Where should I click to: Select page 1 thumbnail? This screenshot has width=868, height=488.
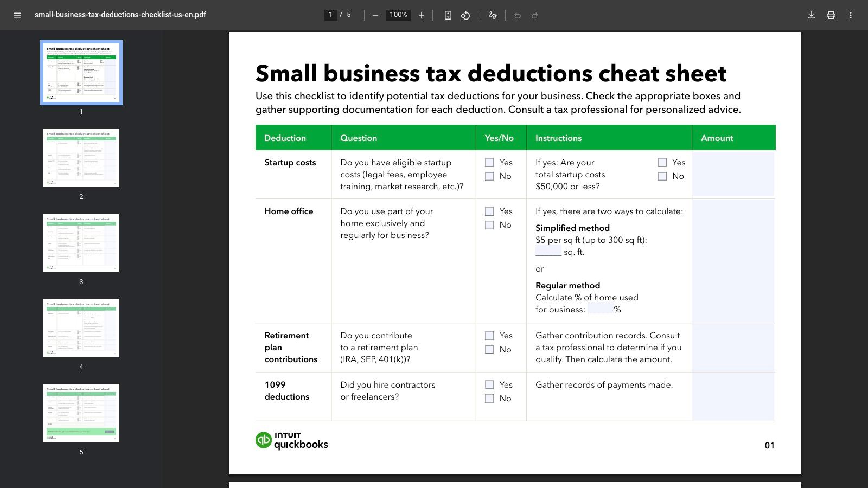pos(81,73)
